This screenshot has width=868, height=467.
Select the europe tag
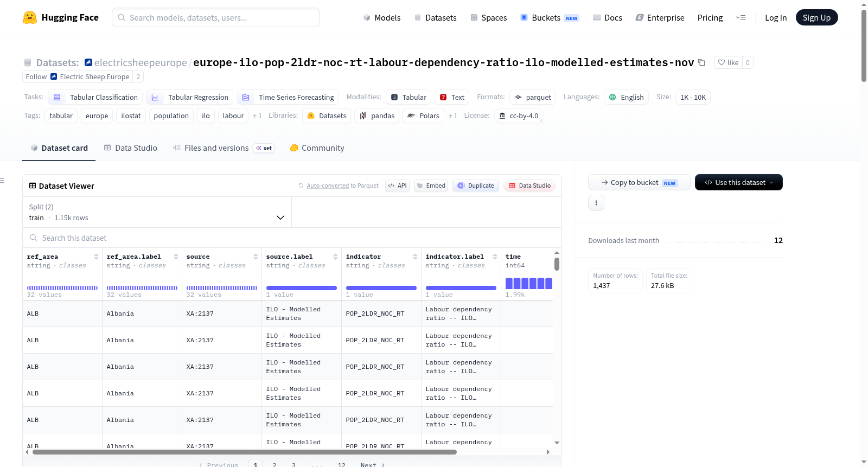97,116
